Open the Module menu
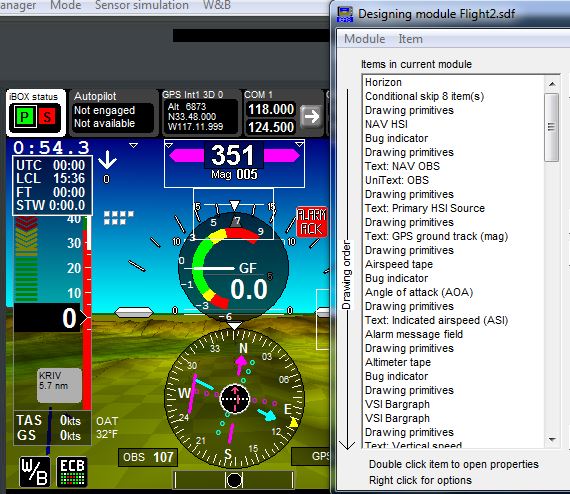The height and width of the screenshot is (494, 570). [365, 39]
